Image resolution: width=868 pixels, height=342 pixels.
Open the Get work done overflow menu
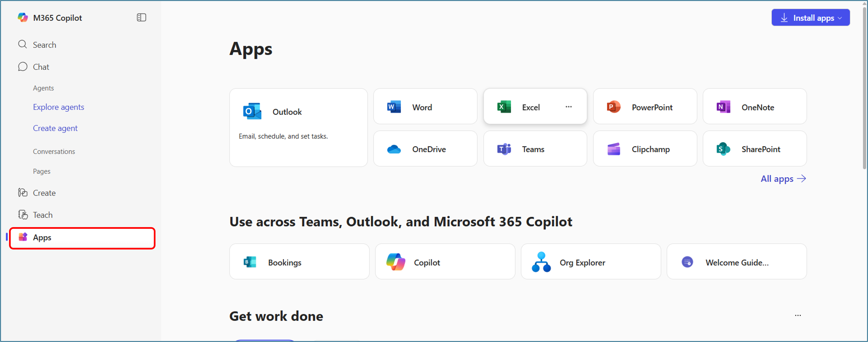(798, 315)
